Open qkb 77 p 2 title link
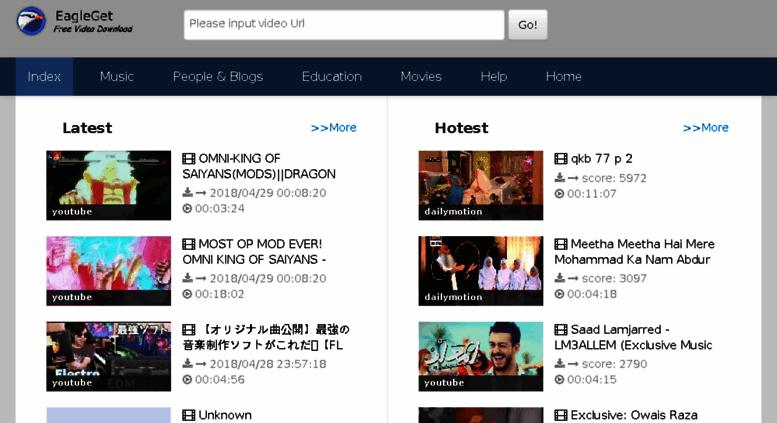777x423 pixels. (602, 159)
